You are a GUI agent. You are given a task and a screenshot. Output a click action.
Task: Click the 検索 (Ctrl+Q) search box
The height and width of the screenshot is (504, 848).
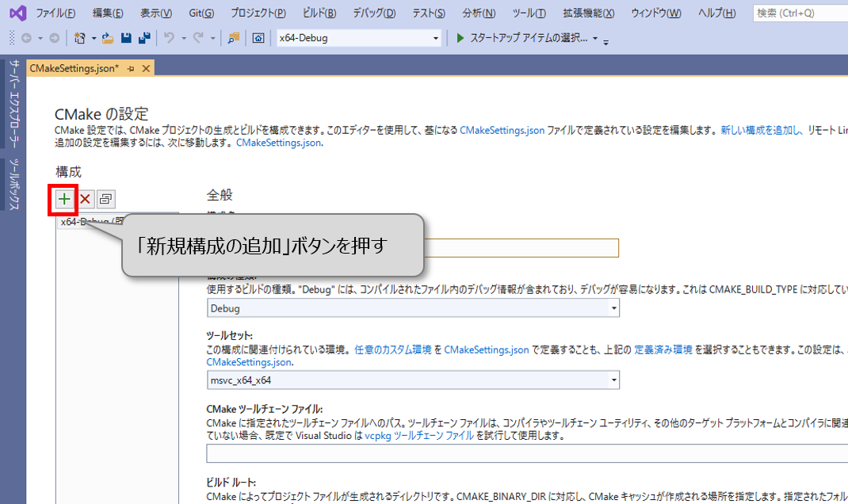pos(800,13)
